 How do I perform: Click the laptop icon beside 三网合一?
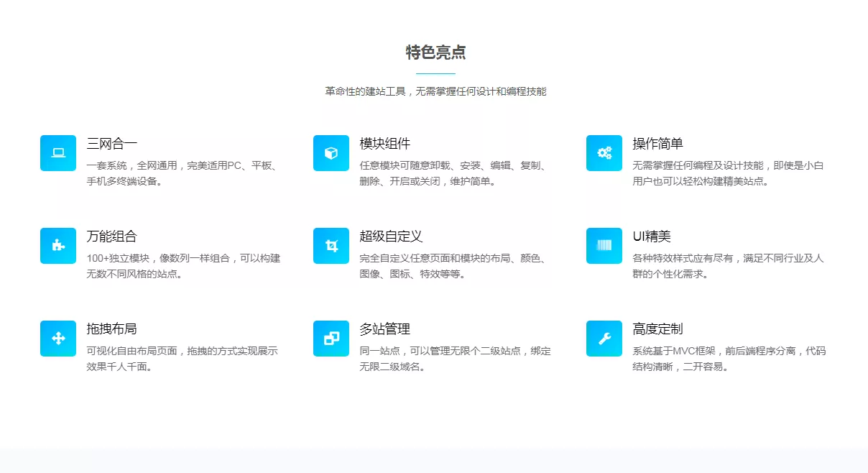point(58,153)
